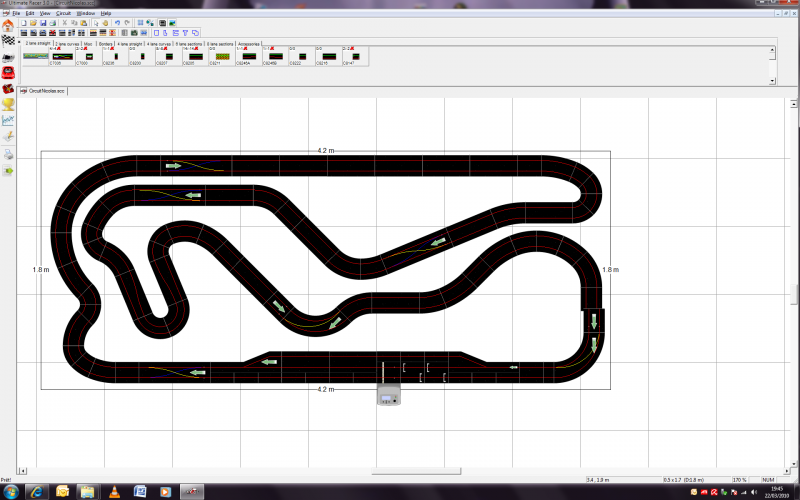800x500 pixels.
Task: Open the Circuit menu
Action: tap(64, 13)
